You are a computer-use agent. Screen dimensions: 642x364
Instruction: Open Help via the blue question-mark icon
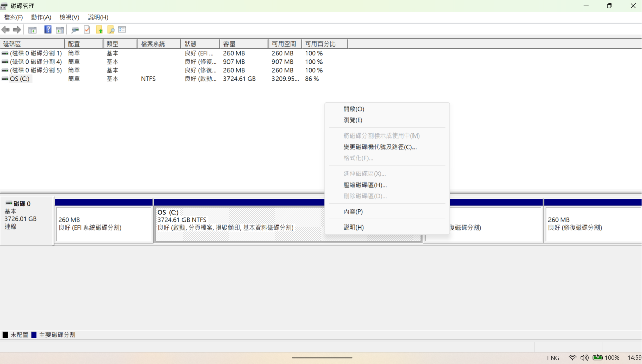[48, 30]
